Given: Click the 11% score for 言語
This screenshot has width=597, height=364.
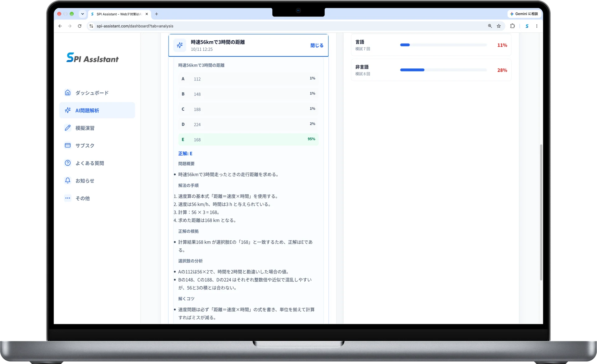Looking at the screenshot, I should click(502, 45).
